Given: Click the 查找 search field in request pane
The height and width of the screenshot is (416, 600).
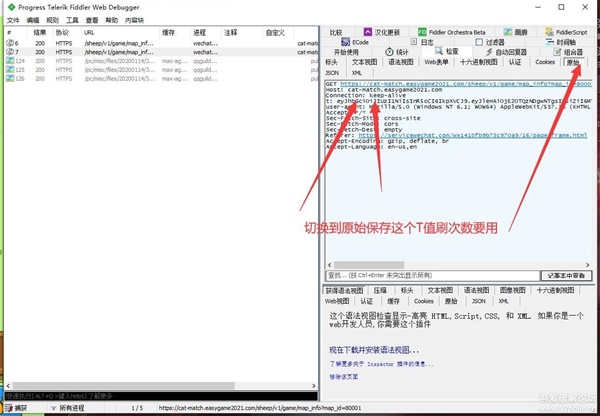Looking at the screenshot, I should click(432, 276).
